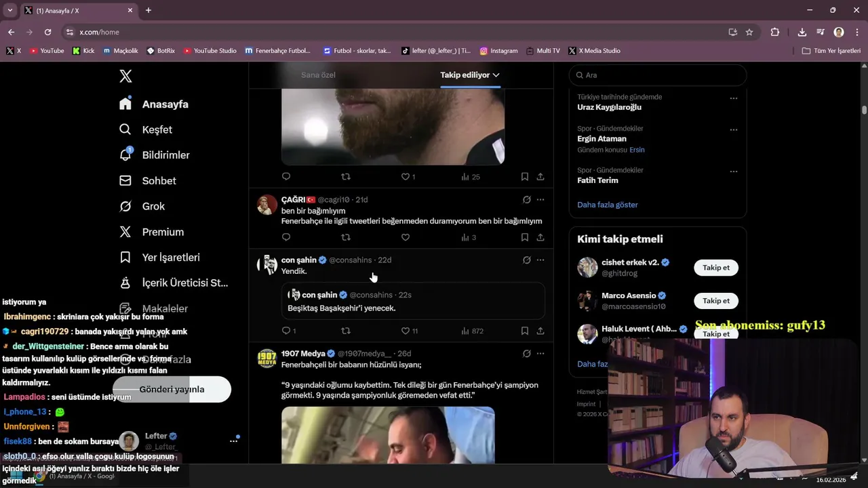Open the Uraz Kaygılaroğlu trend
Viewport: 868px width, 488px height.
tap(609, 107)
